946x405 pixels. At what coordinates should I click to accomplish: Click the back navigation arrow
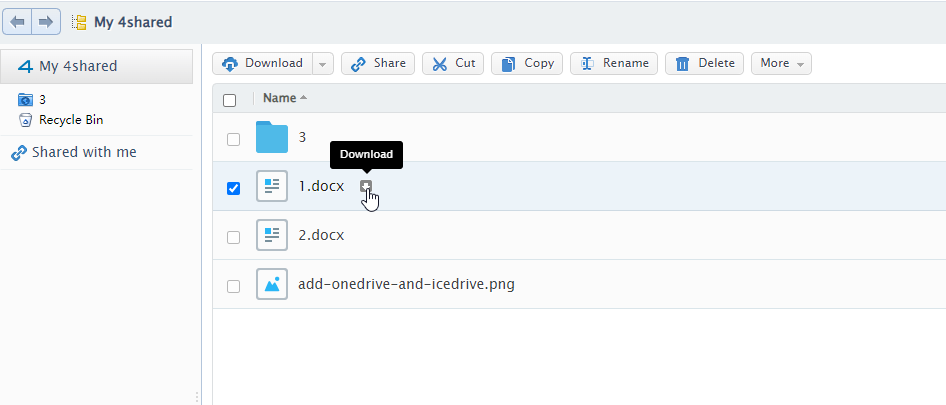point(18,21)
